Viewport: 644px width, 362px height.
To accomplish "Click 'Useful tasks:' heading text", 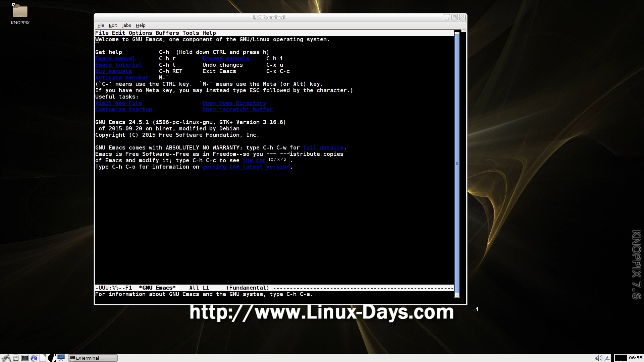I will [x=117, y=97].
